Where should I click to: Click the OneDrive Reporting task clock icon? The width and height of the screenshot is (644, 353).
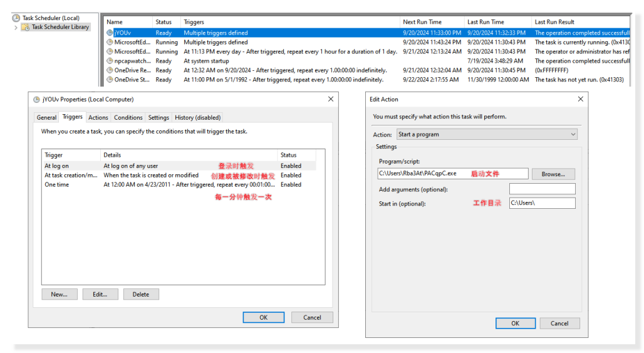[x=110, y=70]
